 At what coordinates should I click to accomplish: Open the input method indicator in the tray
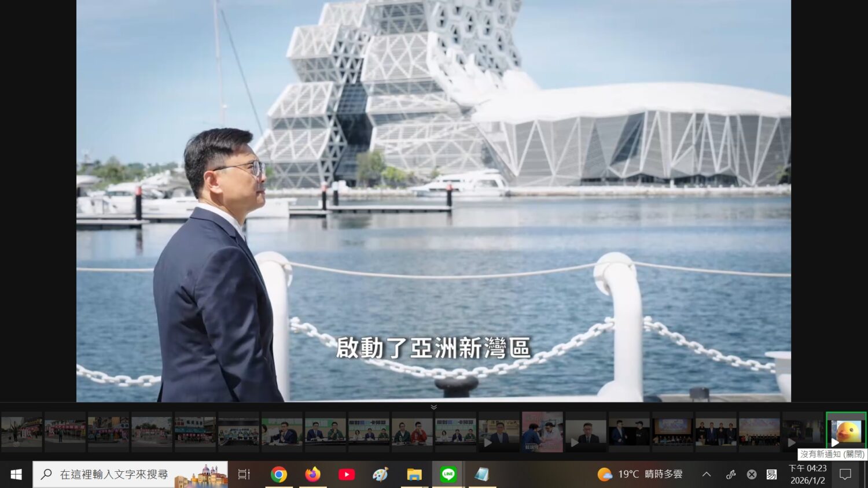(x=771, y=475)
